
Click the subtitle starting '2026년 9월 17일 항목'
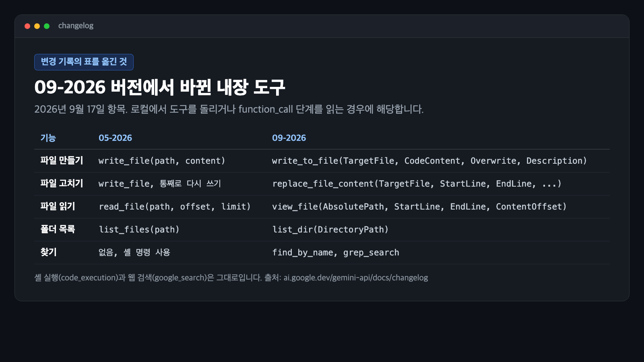[x=229, y=109]
